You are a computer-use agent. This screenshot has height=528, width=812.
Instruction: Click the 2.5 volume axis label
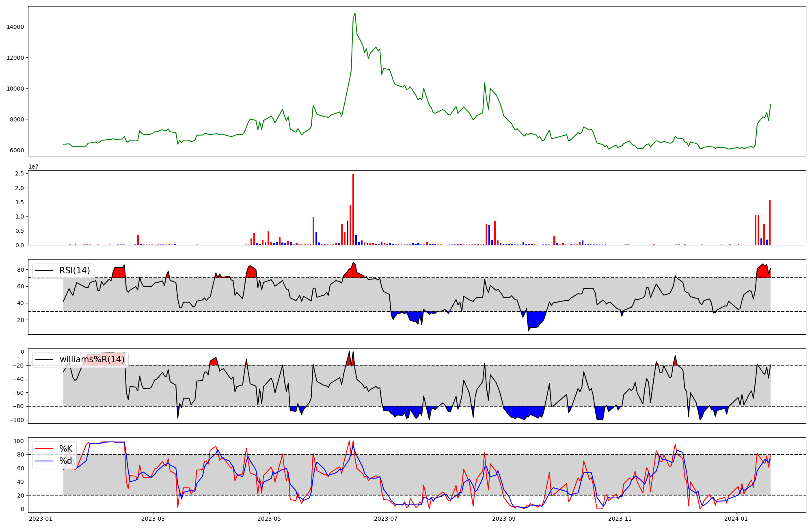(x=20, y=173)
